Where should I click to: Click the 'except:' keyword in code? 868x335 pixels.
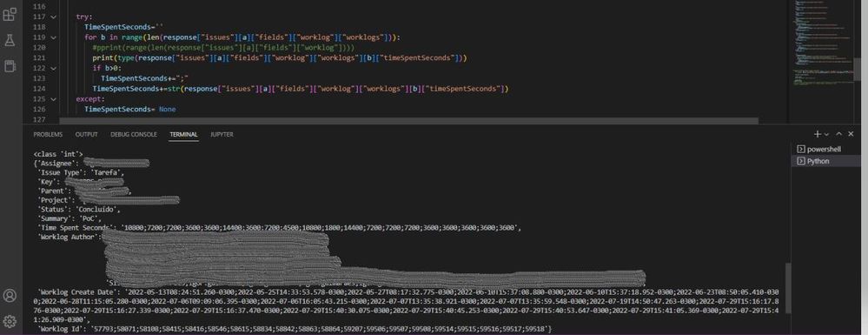(89, 99)
